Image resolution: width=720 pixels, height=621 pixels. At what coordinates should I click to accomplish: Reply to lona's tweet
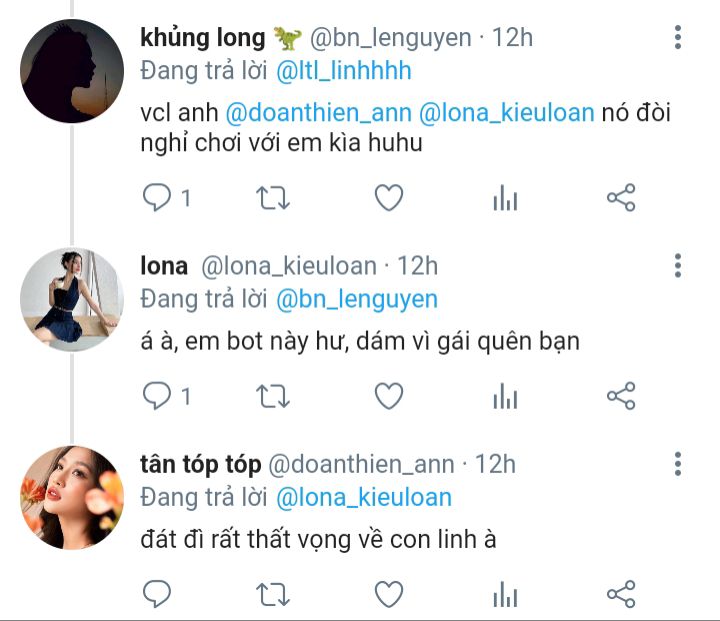[157, 396]
